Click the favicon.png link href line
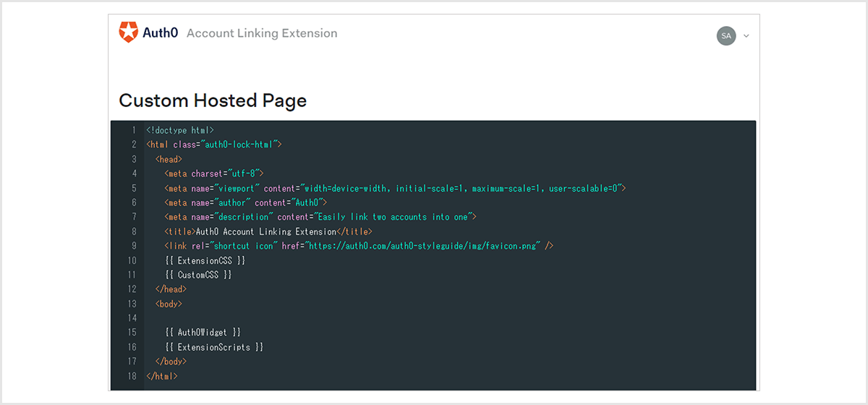 point(359,246)
